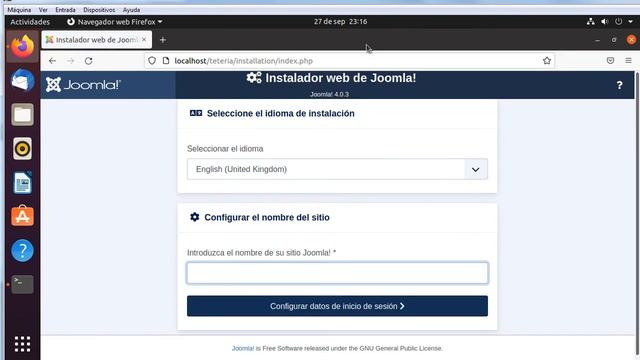Screen dimensions: 640x360
Task: Open the power system menu icon
Action: (x=619, y=22)
